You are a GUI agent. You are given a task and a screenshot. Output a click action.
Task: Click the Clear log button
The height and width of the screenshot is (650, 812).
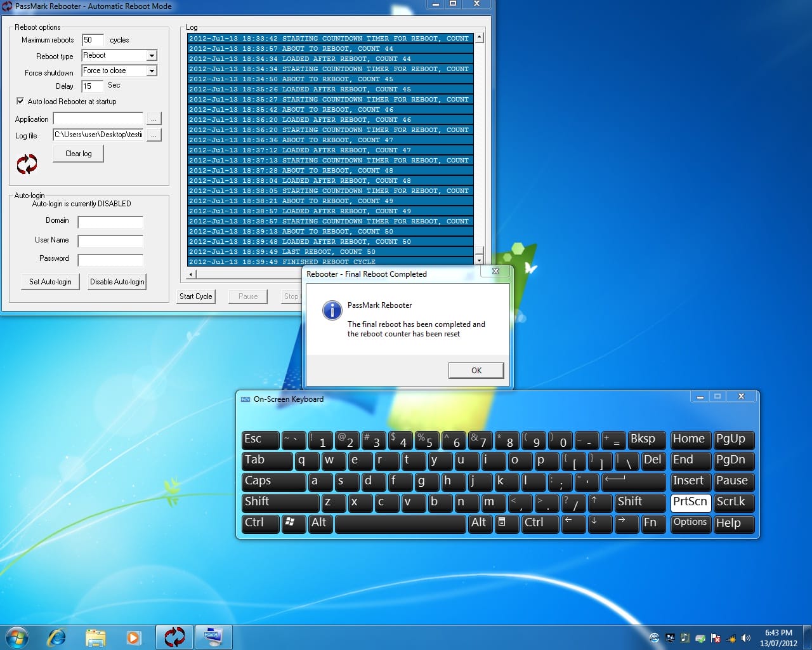click(78, 154)
